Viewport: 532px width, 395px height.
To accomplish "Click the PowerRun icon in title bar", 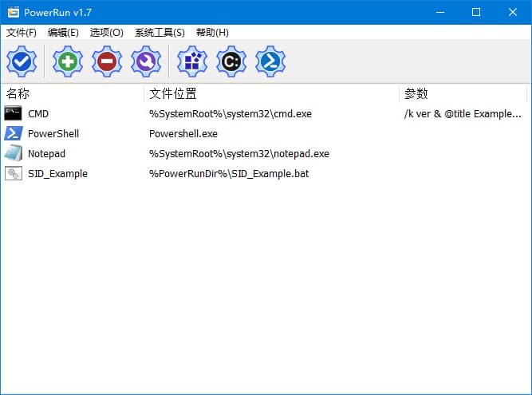I will click(x=13, y=12).
